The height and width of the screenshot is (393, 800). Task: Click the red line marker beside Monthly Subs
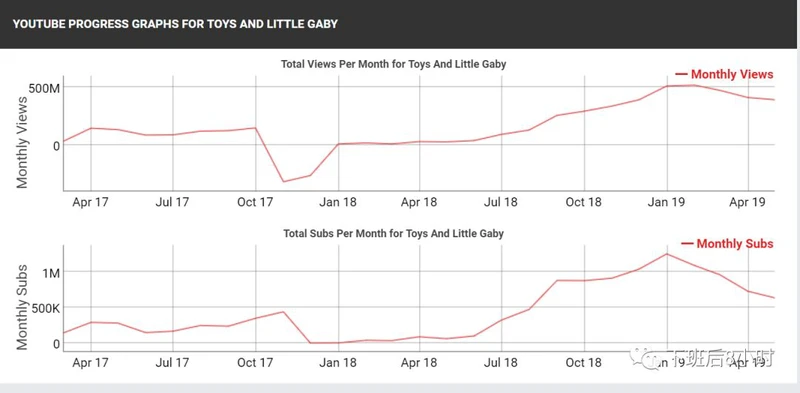(687, 243)
